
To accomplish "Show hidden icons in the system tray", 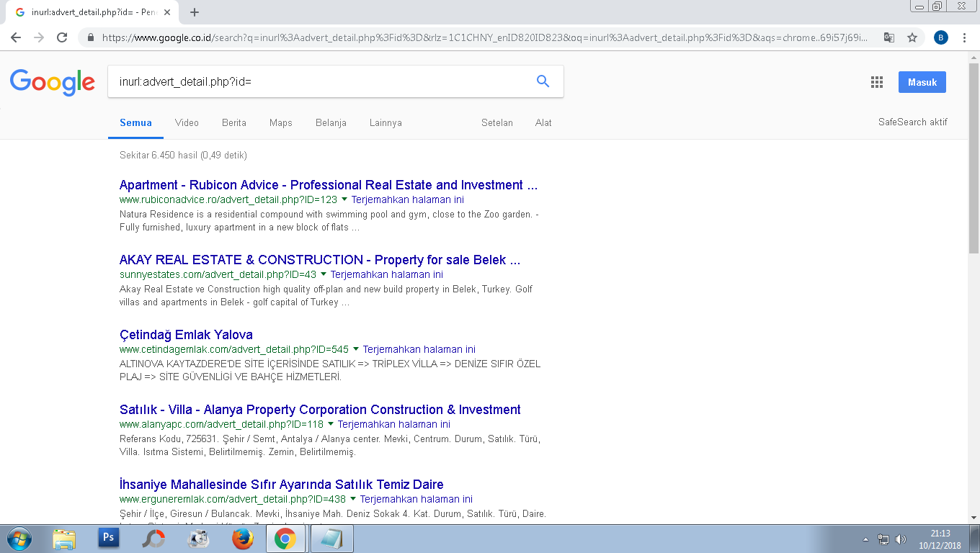I will click(x=865, y=539).
